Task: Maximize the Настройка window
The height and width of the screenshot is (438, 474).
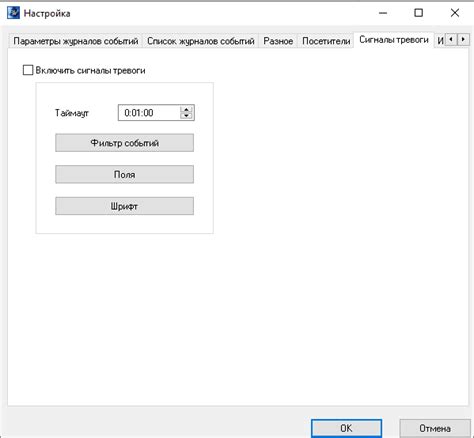Action: tap(418, 13)
